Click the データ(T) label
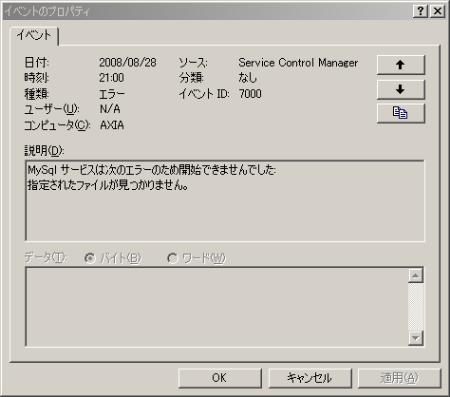450x397 pixels. 46,258
